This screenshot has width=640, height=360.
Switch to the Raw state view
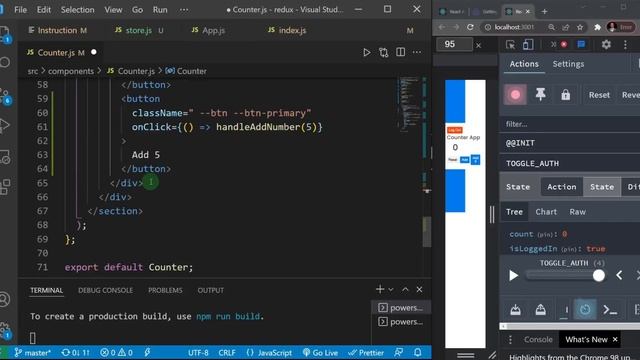coord(578,211)
